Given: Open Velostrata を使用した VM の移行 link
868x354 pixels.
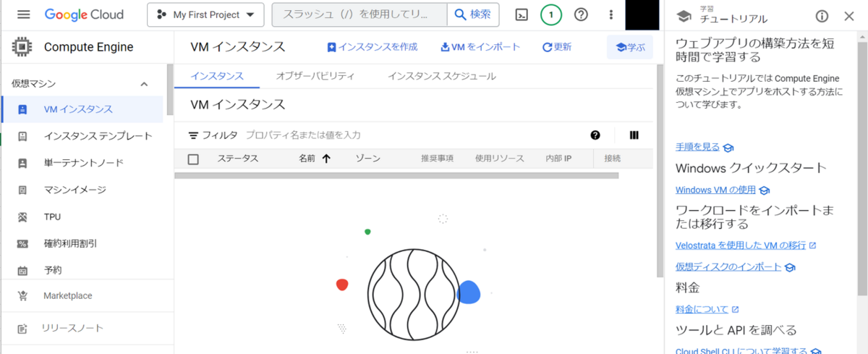Looking at the screenshot, I should [746, 245].
